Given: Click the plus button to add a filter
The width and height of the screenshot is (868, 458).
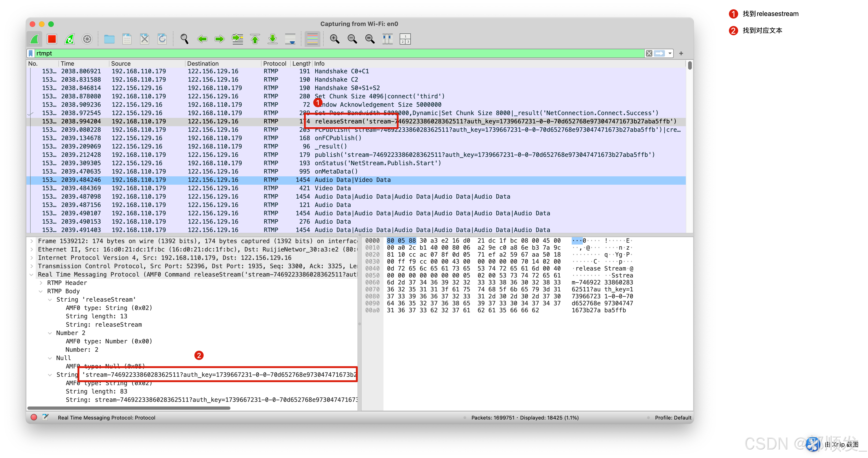Looking at the screenshot, I should pos(681,53).
